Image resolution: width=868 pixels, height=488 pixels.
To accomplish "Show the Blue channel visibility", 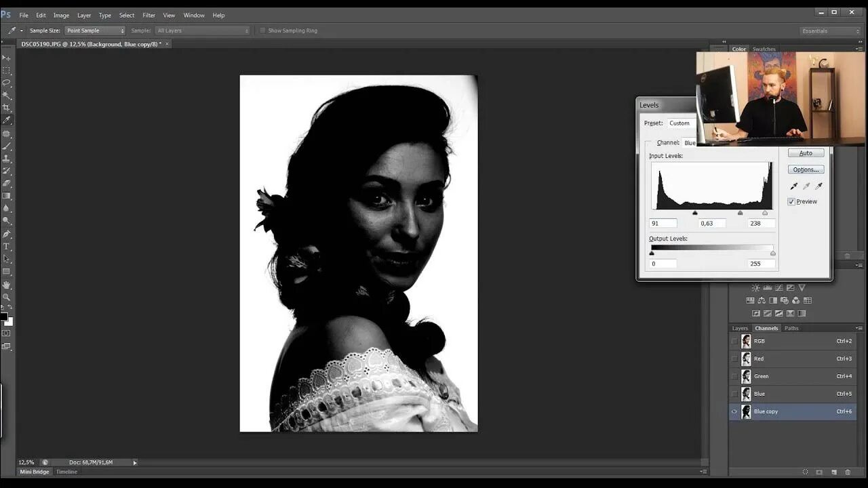I will click(x=734, y=394).
